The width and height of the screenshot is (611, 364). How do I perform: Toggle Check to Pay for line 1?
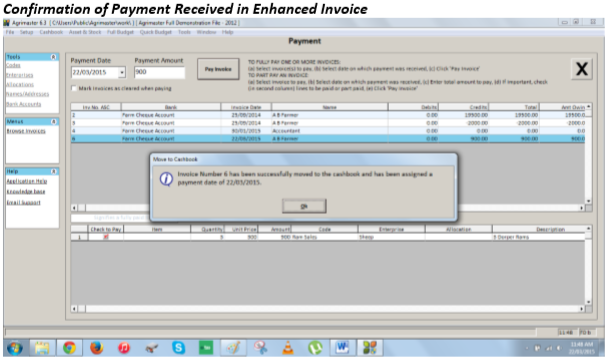pos(106,237)
